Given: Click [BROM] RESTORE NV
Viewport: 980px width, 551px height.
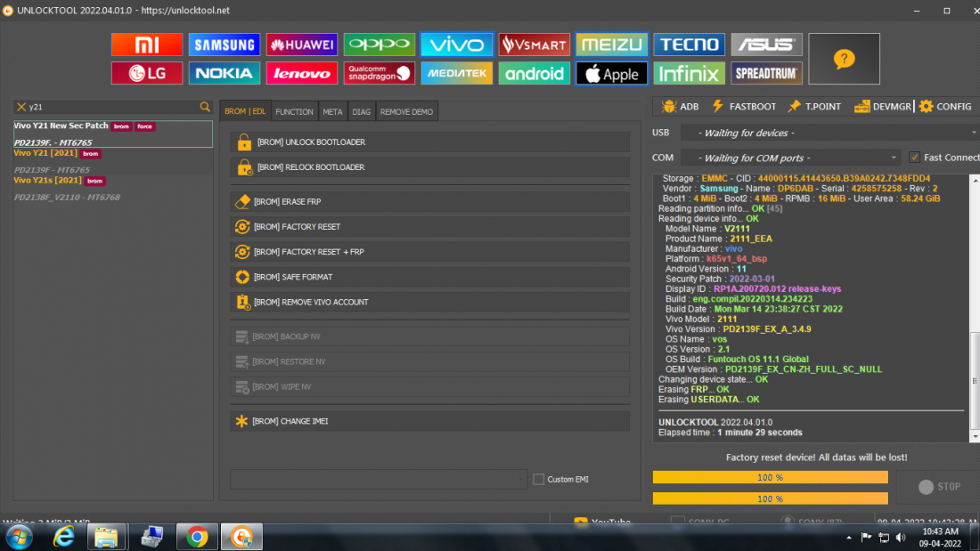Looking at the screenshot, I should point(430,361).
